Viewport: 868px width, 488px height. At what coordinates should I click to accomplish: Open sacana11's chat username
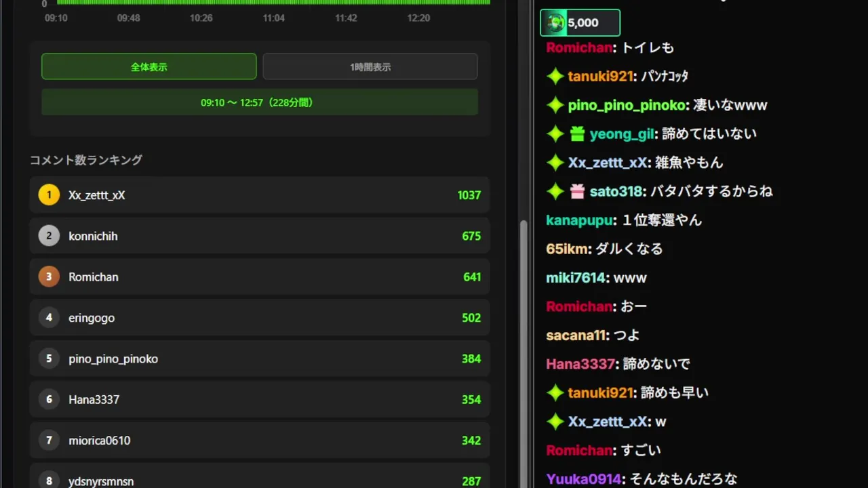click(x=576, y=335)
